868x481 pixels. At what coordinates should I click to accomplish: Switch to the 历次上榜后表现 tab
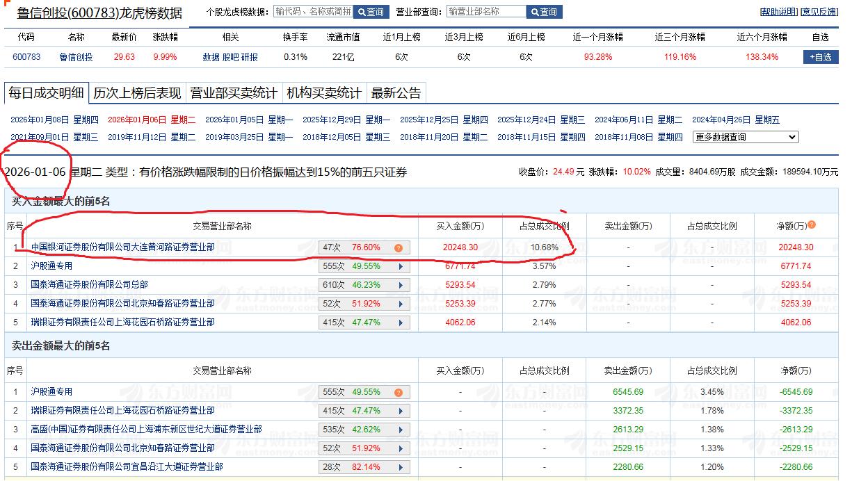(137, 92)
